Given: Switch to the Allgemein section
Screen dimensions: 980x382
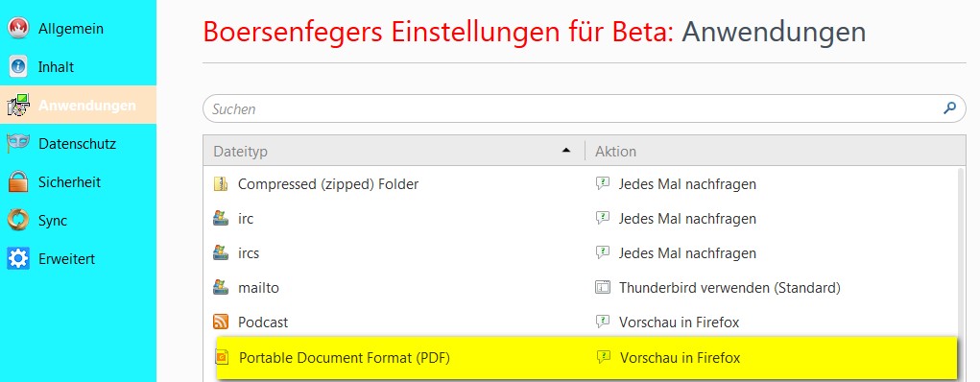Looking at the screenshot, I should [71, 29].
